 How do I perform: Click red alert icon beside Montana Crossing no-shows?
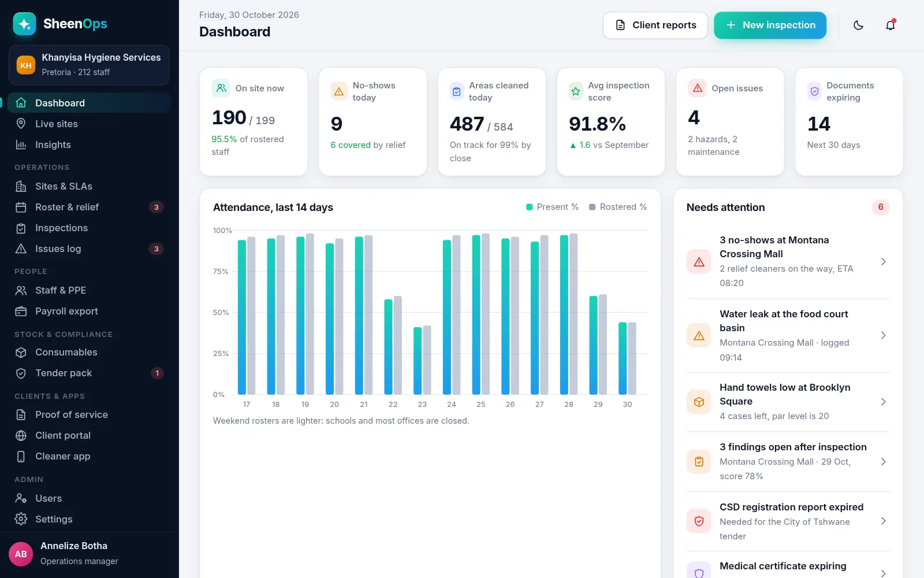click(x=699, y=262)
